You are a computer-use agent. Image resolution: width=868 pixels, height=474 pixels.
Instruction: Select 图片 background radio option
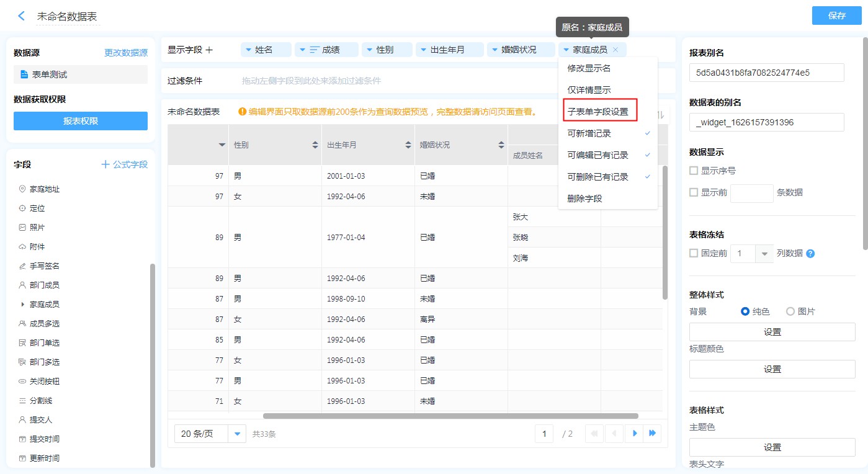pyautogui.click(x=790, y=311)
